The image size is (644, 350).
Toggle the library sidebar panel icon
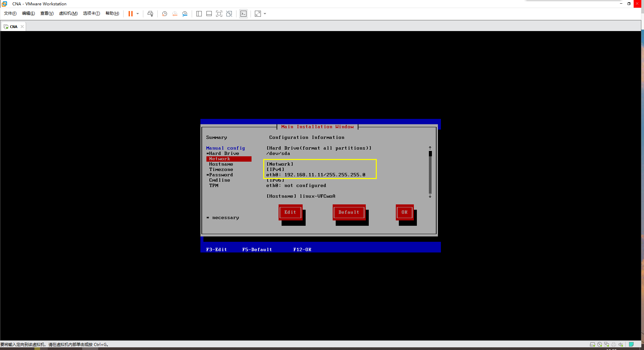[199, 14]
